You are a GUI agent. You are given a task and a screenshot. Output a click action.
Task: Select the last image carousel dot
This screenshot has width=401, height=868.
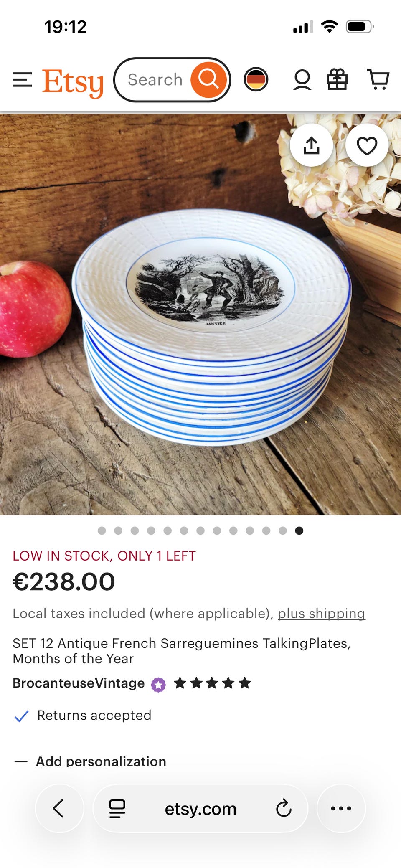(299, 530)
